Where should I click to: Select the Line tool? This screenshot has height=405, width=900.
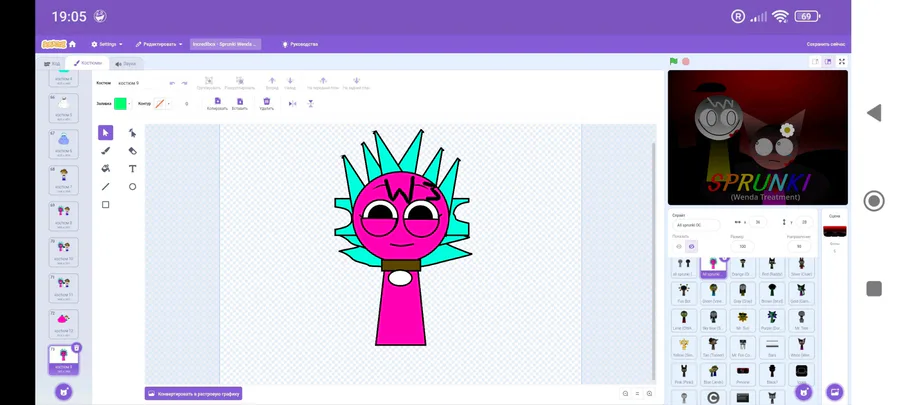[x=105, y=186]
